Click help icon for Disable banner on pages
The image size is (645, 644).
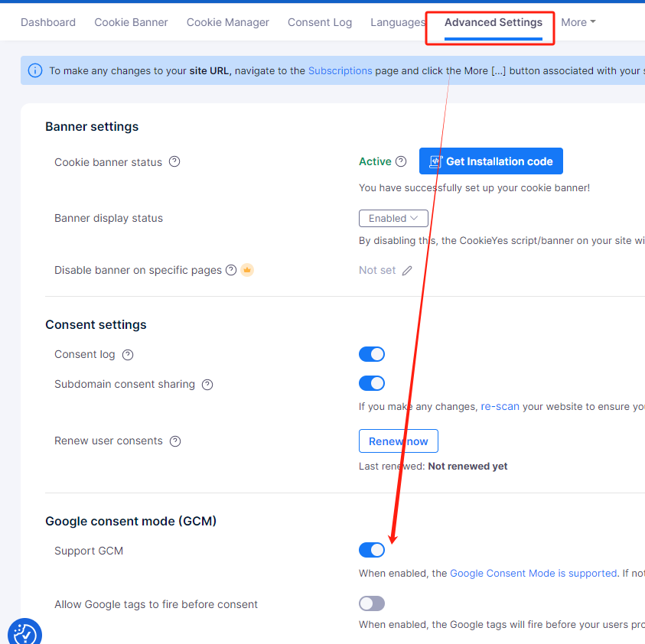231,270
